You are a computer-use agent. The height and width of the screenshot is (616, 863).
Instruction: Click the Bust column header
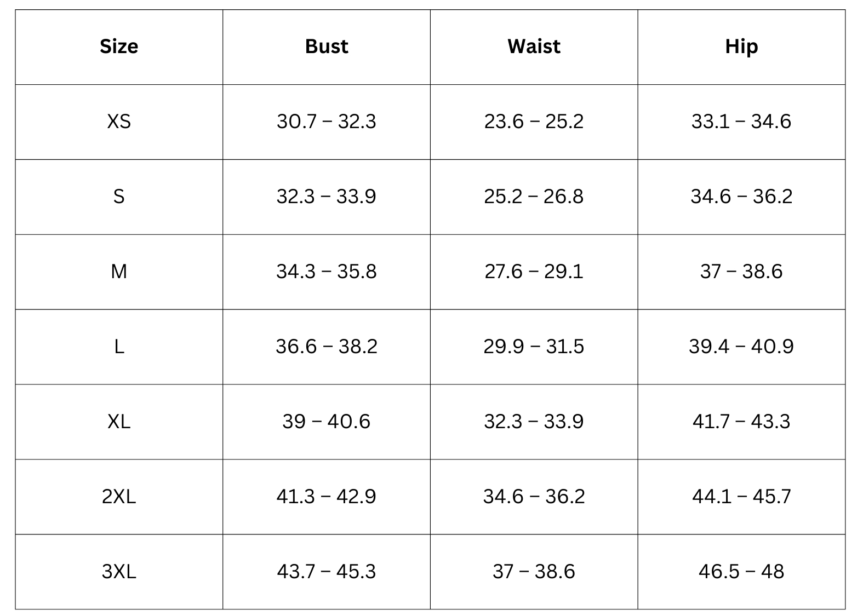click(327, 47)
